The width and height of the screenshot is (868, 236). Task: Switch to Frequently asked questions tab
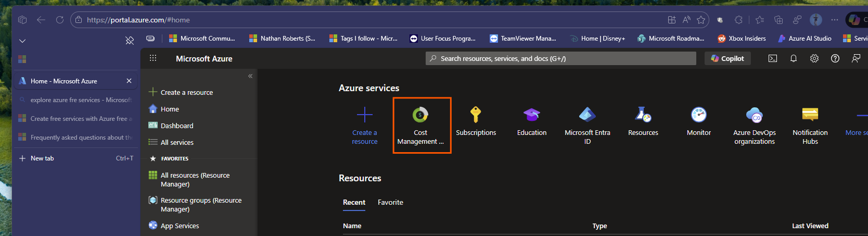tap(75, 138)
